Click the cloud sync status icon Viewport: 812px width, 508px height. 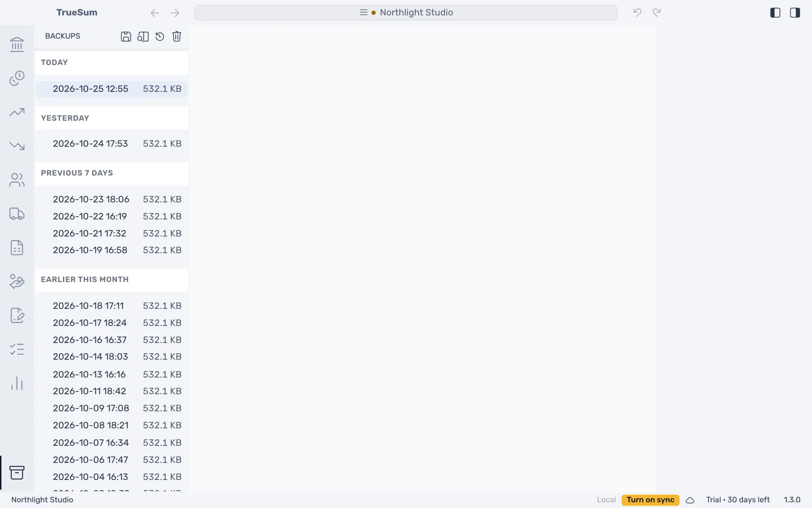point(690,500)
